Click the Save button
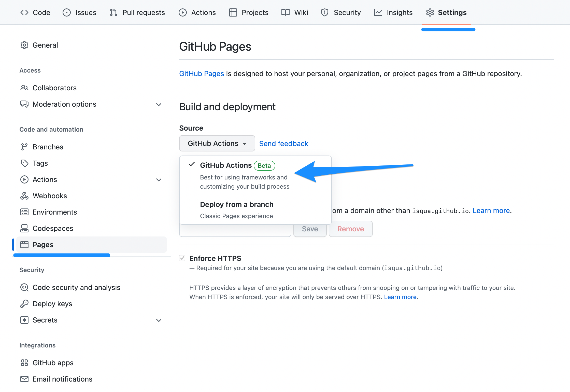 pyautogui.click(x=310, y=229)
